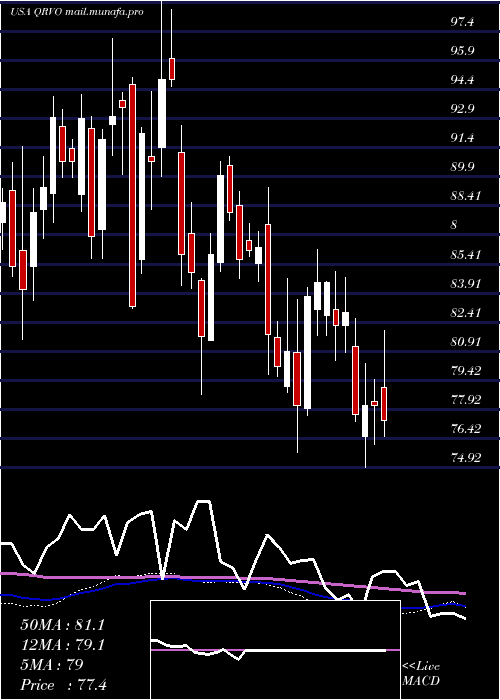Select the 83.91 price axis label
The width and height of the screenshot is (500, 700).
pos(465,283)
